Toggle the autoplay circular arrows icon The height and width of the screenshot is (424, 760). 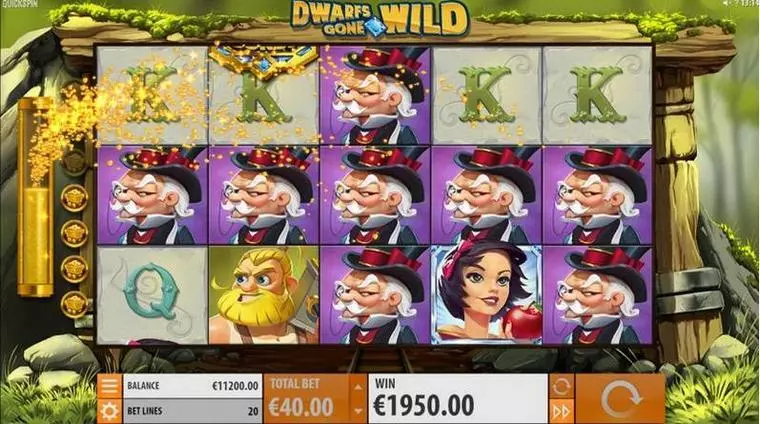pyautogui.click(x=561, y=386)
